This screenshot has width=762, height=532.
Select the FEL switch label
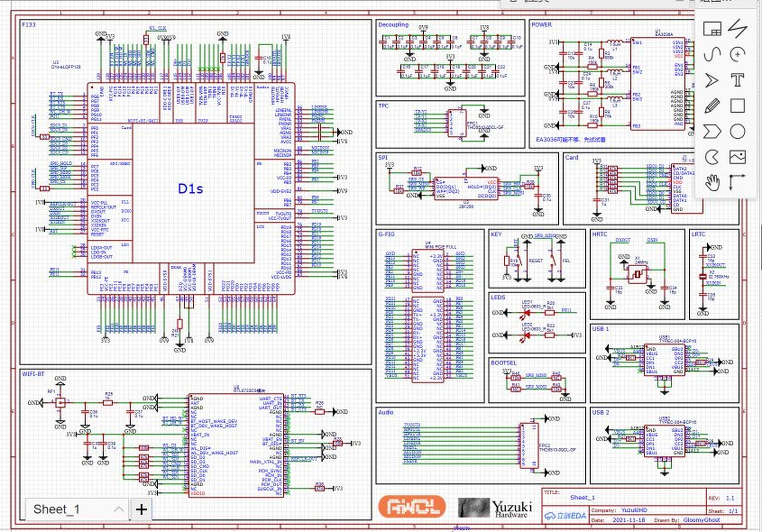click(x=566, y=261)
